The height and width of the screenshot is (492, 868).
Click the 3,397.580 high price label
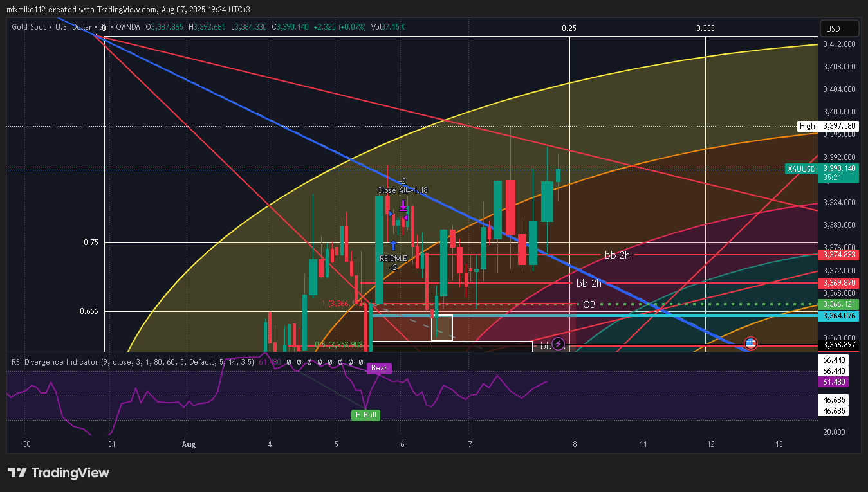point(838,126)
